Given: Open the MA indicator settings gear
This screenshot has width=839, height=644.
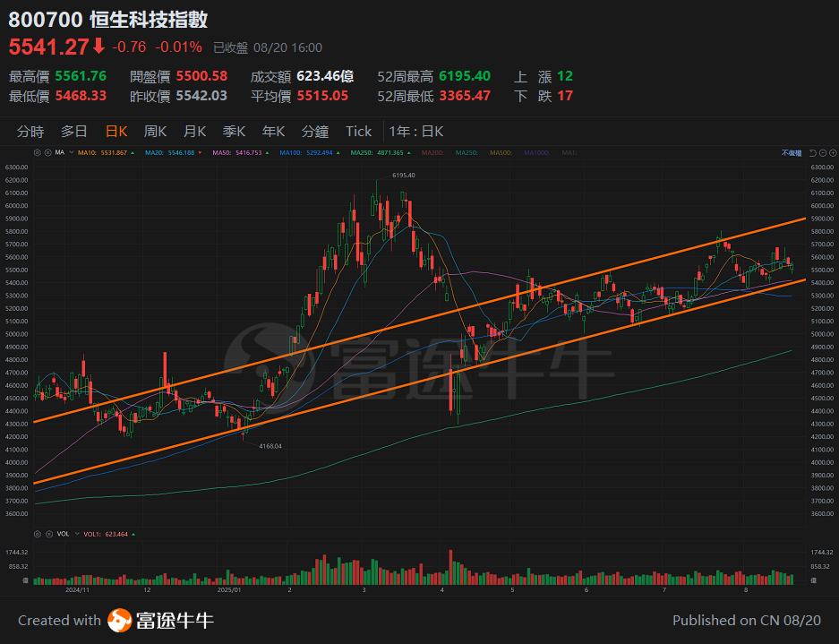Looking at the screenshot, I should [39, 153].
